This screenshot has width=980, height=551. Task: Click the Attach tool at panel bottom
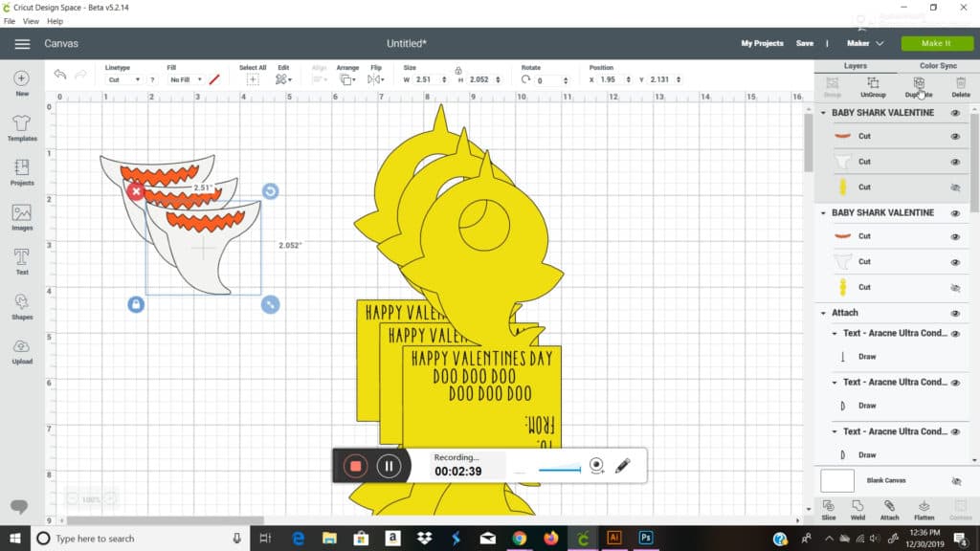tap(889, 510)
